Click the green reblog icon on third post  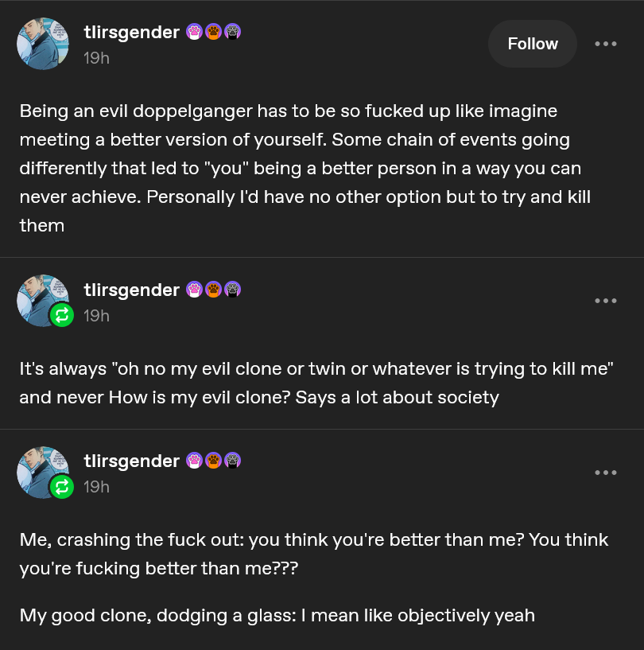pos(62,486)
